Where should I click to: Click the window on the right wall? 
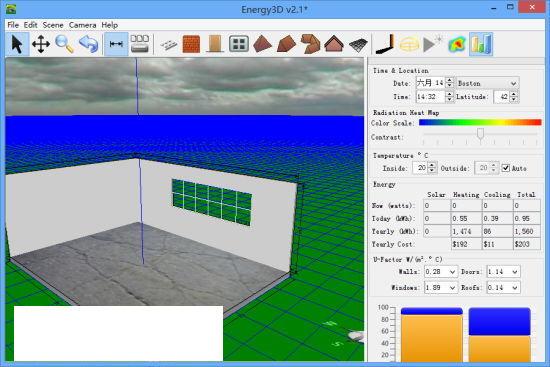pos(212,202)
